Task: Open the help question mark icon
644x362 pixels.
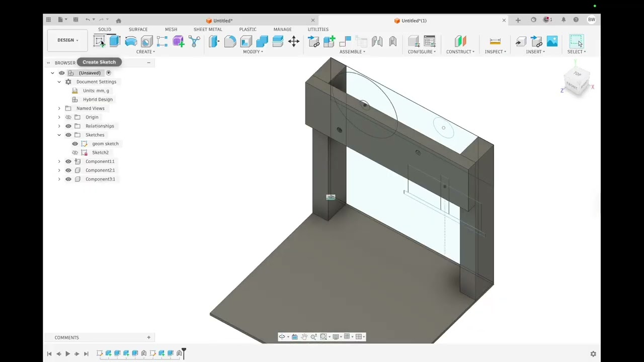Action: tap(576, 20)
